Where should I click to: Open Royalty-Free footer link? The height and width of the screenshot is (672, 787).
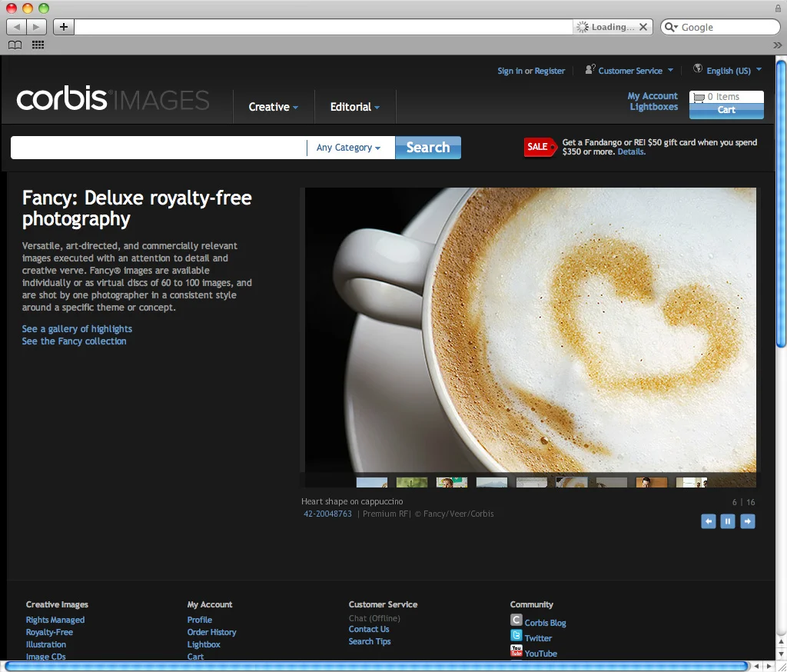point(49,632)
